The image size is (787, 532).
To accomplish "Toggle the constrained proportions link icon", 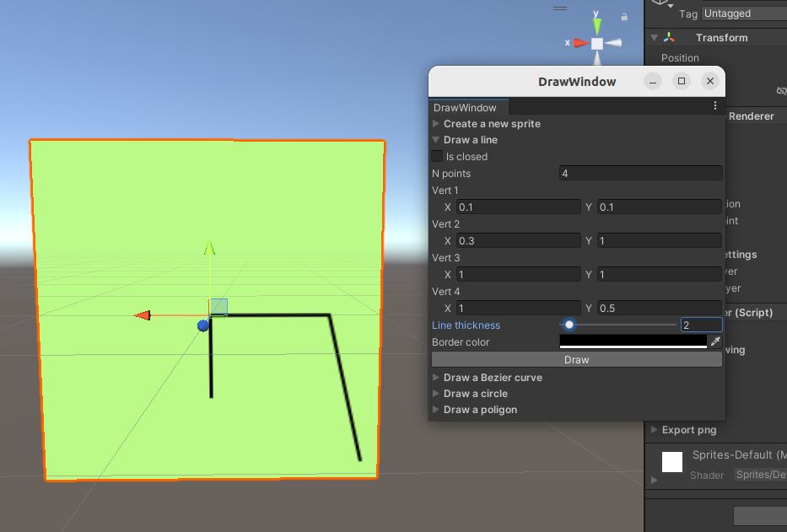I will click(781, 91).
